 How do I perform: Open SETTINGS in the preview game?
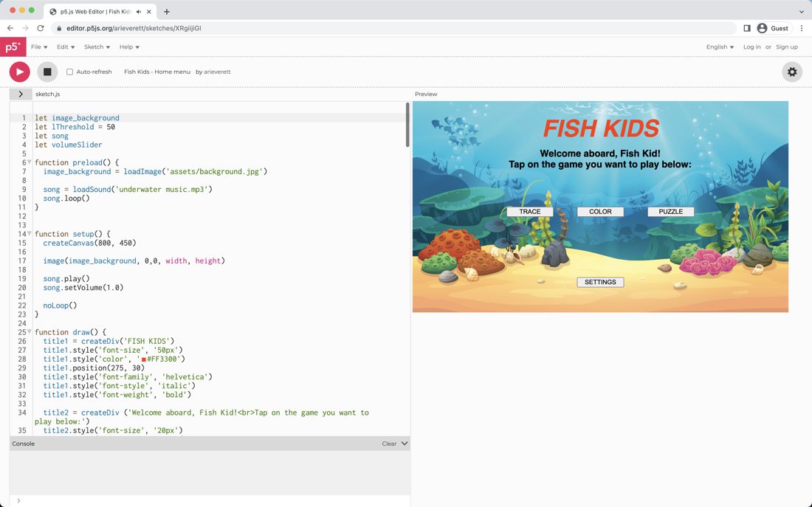pyautogui.click(x=600, y=282)
